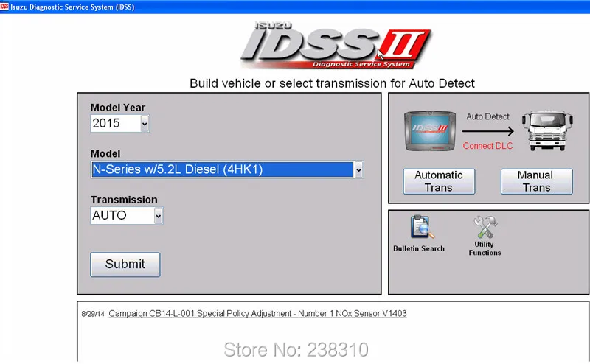Expand the Model dropdown arrow

[358, 169]
